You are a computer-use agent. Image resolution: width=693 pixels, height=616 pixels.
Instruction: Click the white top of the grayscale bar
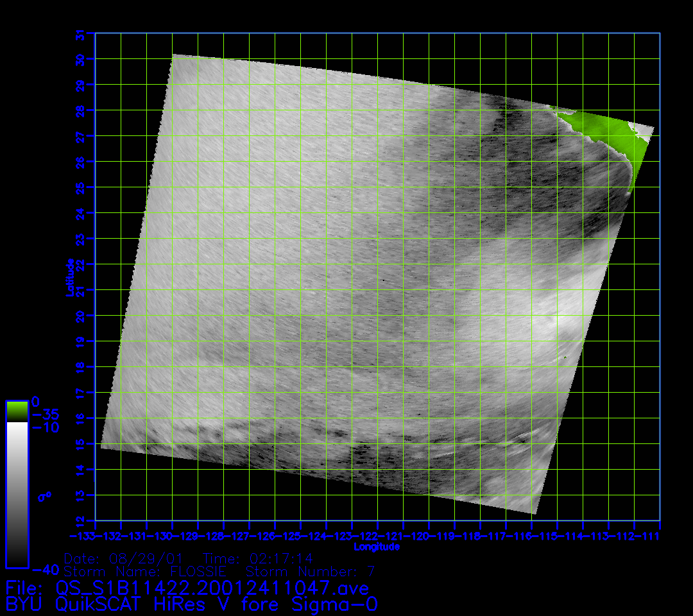point(17,427)
